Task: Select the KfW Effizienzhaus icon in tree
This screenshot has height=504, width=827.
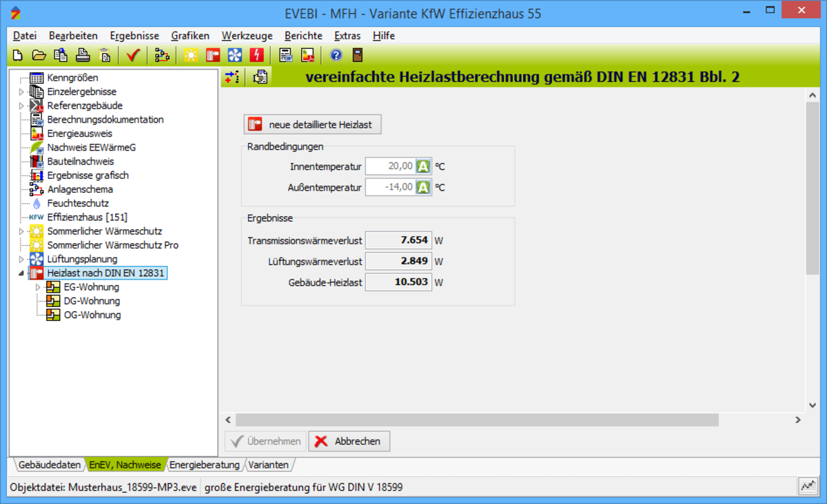Action: [37, 217]
